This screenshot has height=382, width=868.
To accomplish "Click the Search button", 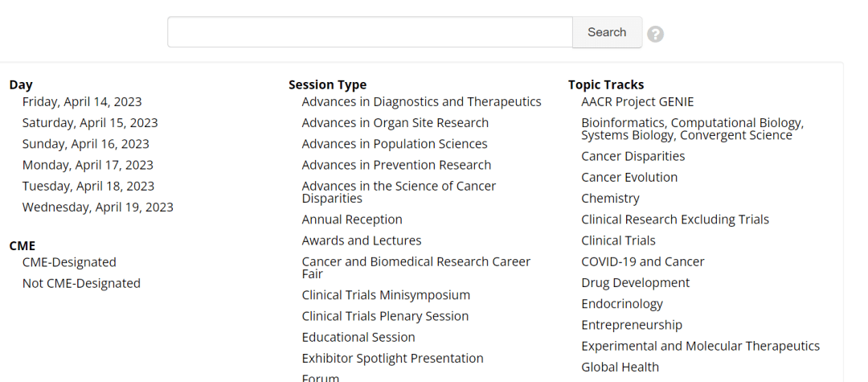I will (x=607, y=32).
